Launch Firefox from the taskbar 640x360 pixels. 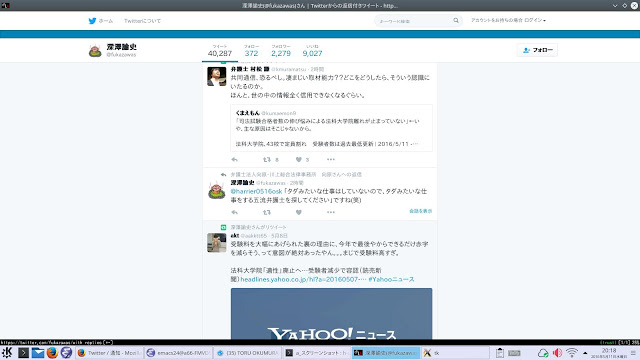(52, 353)
